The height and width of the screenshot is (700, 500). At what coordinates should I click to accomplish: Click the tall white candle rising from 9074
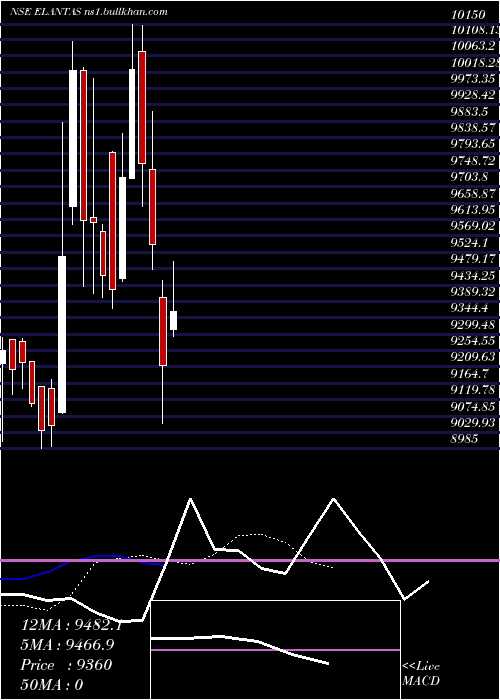point(62,334)
